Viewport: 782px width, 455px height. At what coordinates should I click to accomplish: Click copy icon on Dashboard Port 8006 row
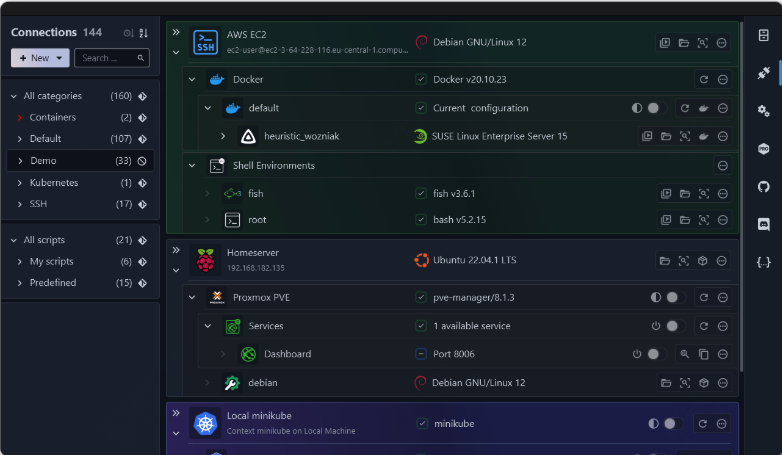704,354
